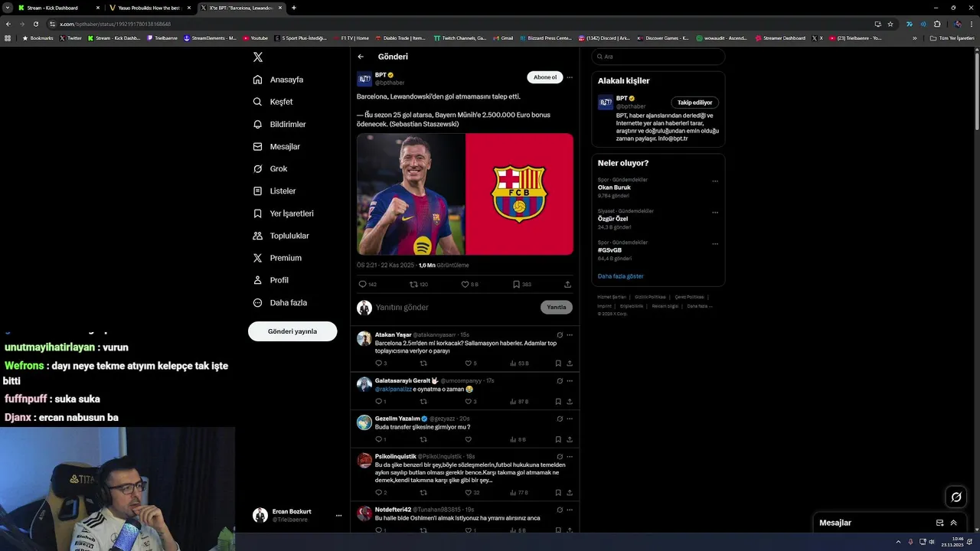
Task: Switch to Stream - Kick Dashboard tab
Action: click(57, 8)
